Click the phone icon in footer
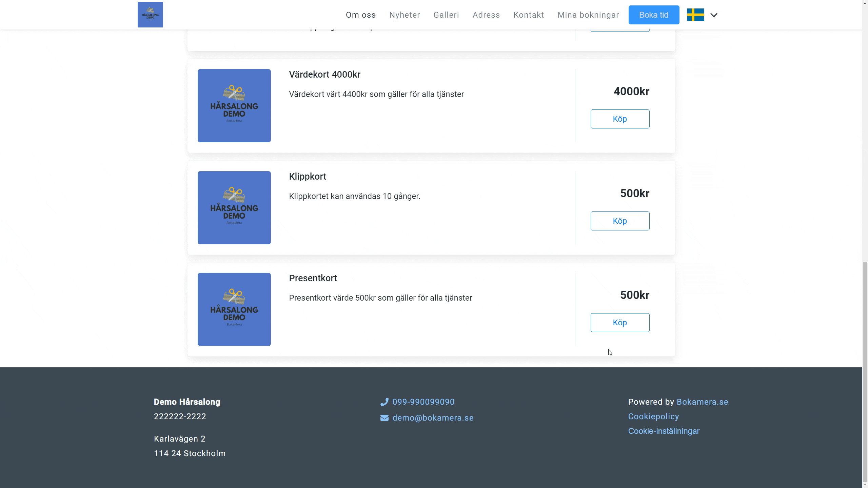Image resolution: width=868 pixels, height=488 pixels. tap(384, 402)
